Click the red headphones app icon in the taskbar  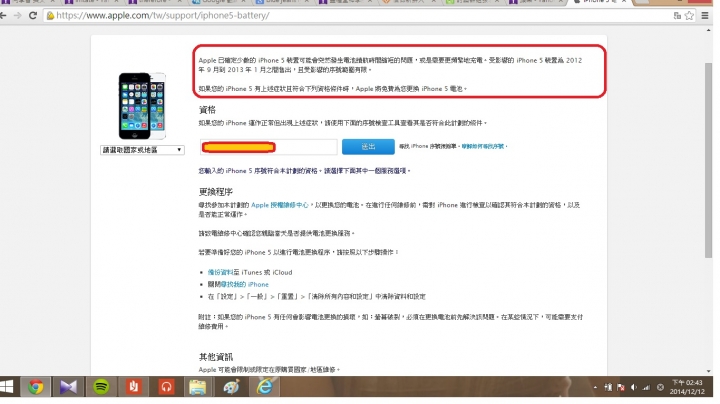coord(166,387)
